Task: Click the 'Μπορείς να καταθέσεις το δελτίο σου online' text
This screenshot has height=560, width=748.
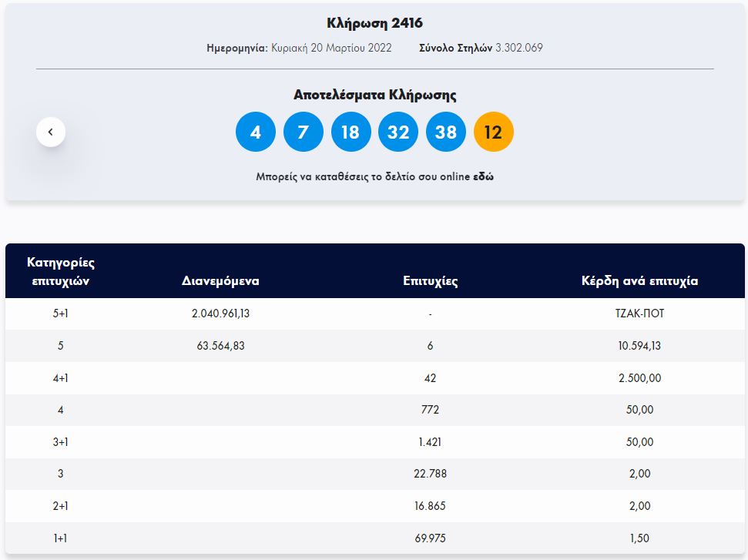Action: (363, 176)
